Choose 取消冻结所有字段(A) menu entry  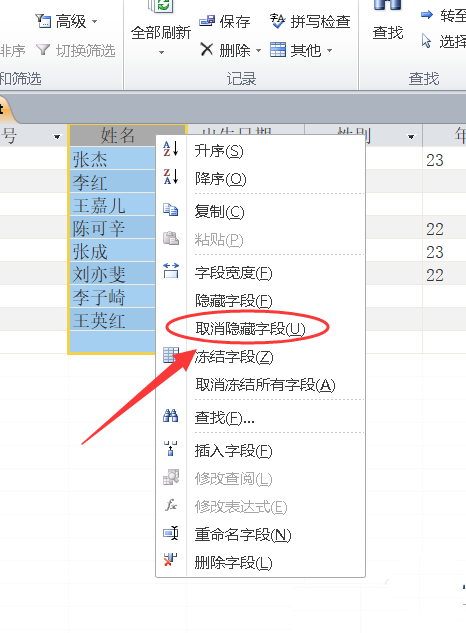(x=265, y=385)
